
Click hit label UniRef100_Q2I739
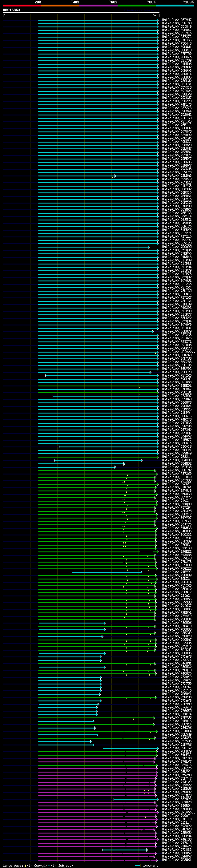pyautogui.click(x=177, y=61)
